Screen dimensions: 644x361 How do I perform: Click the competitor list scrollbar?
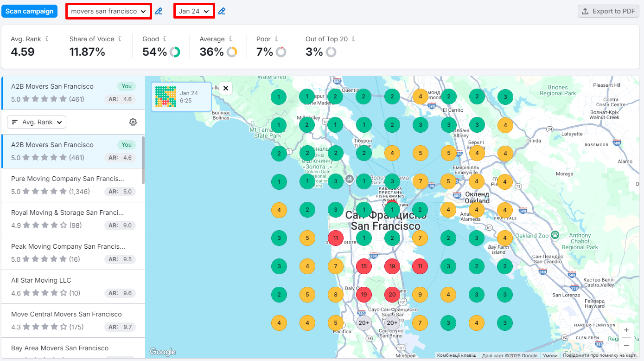(143, 160)
